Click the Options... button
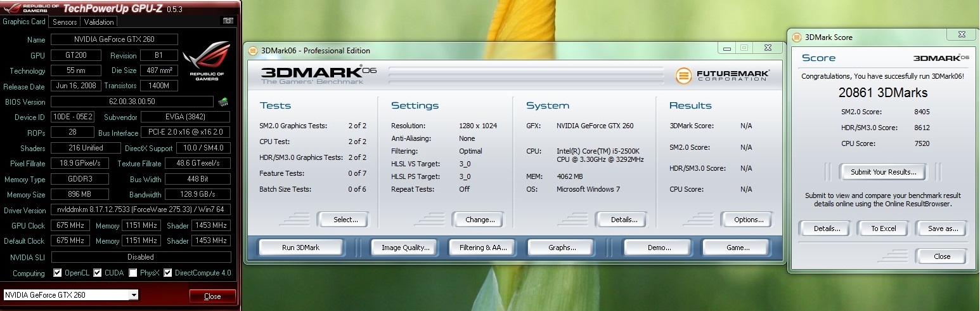 point(749,220)
